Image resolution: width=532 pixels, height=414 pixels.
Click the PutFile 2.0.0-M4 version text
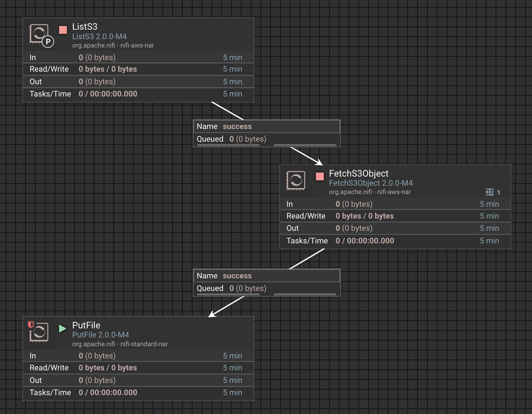pos(101,335)
